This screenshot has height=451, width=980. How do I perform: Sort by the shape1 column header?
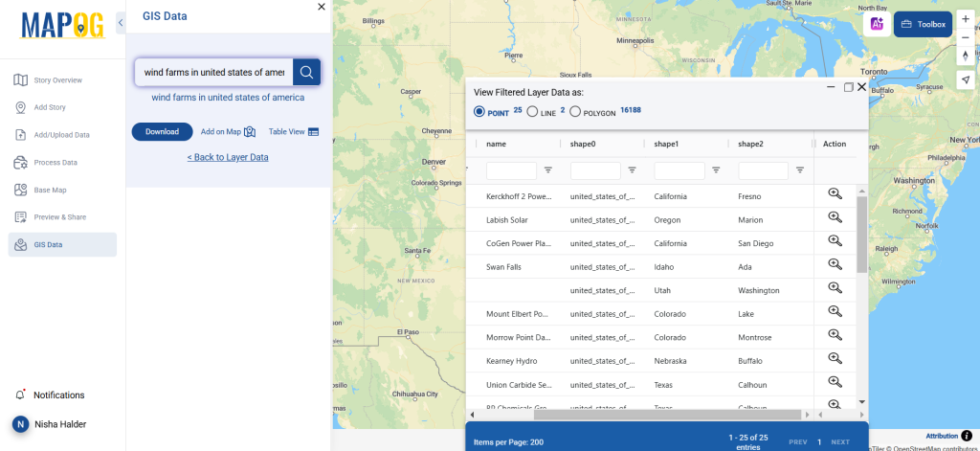(x=666, y=144)
